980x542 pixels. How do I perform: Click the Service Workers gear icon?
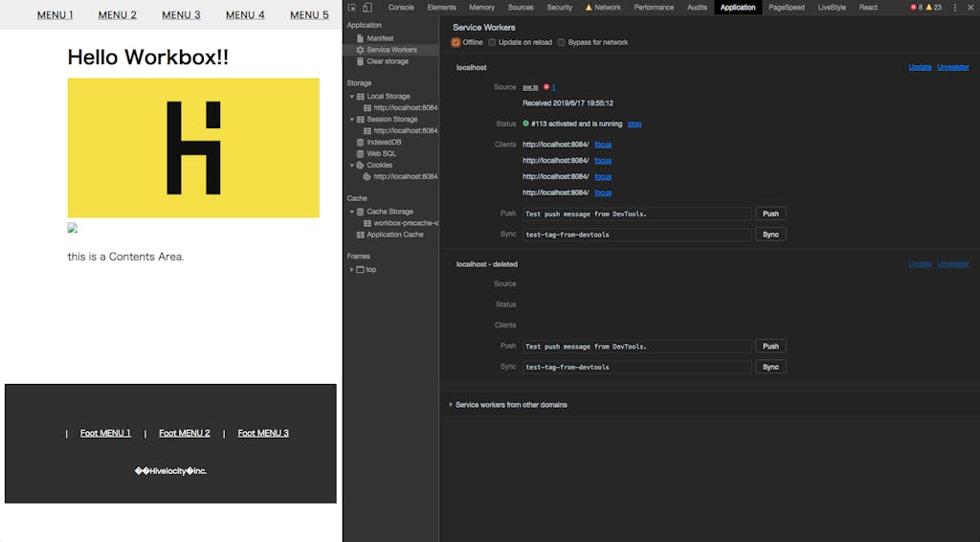[360, 50]
